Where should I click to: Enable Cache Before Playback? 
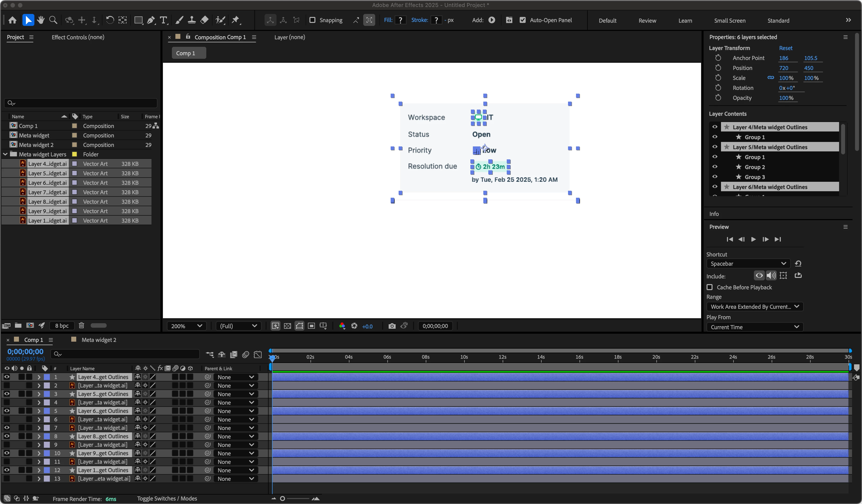(710, 287)
